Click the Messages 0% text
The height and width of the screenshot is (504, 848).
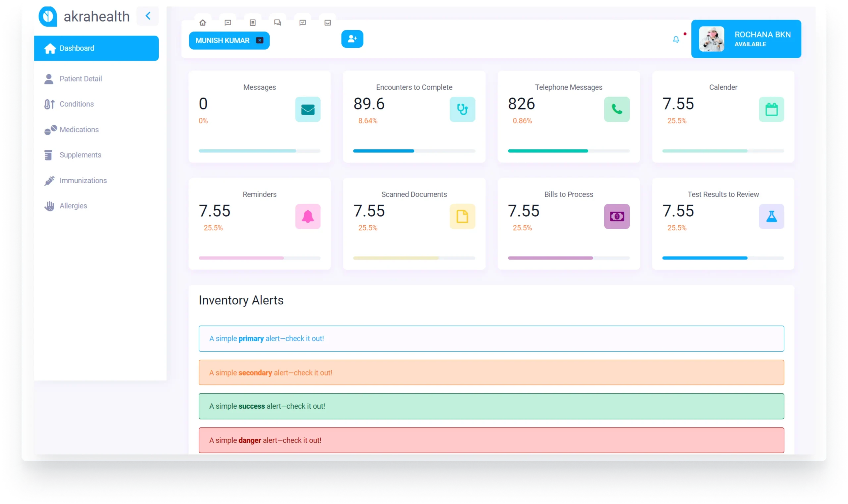[x=203, y=121]
